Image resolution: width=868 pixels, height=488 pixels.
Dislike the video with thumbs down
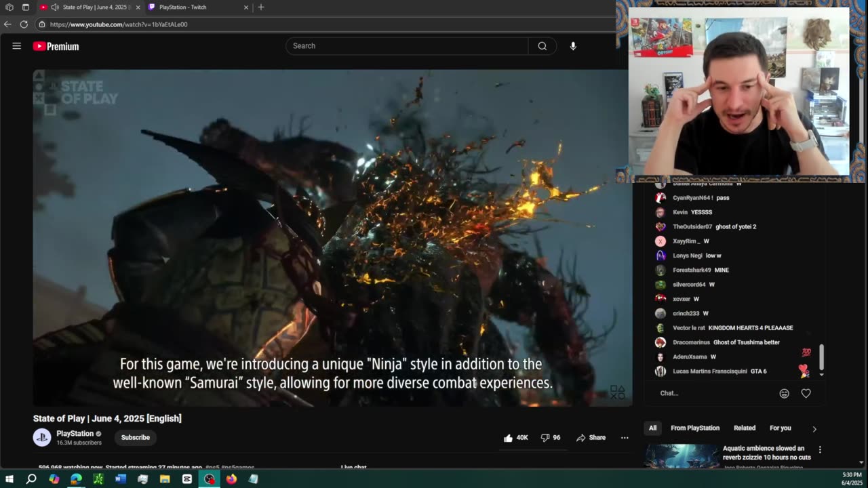pos(551,438)
